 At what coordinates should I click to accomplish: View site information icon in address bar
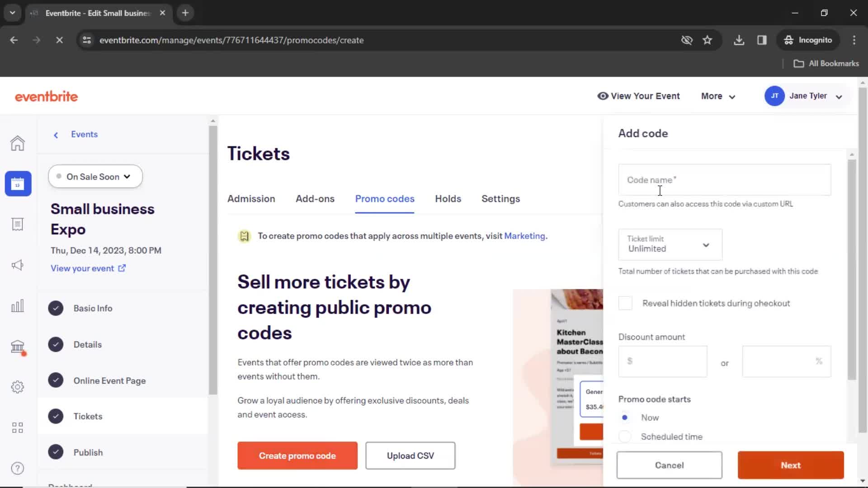click(87, 40)
